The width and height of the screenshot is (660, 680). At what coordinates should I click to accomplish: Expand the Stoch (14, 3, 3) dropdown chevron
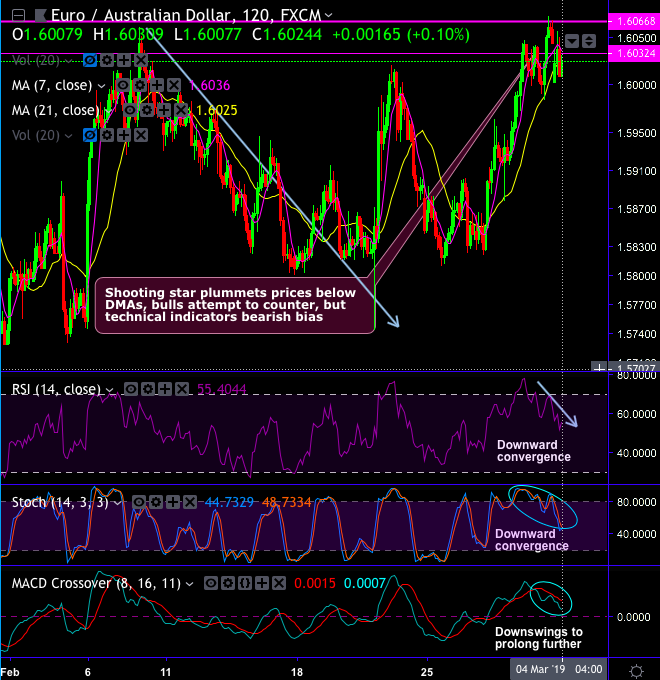[x=118, y=503]
